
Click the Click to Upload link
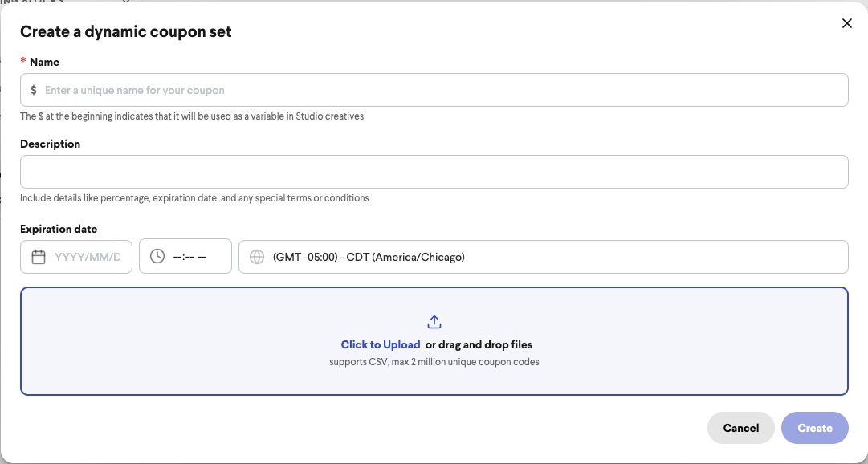(381, 344)
